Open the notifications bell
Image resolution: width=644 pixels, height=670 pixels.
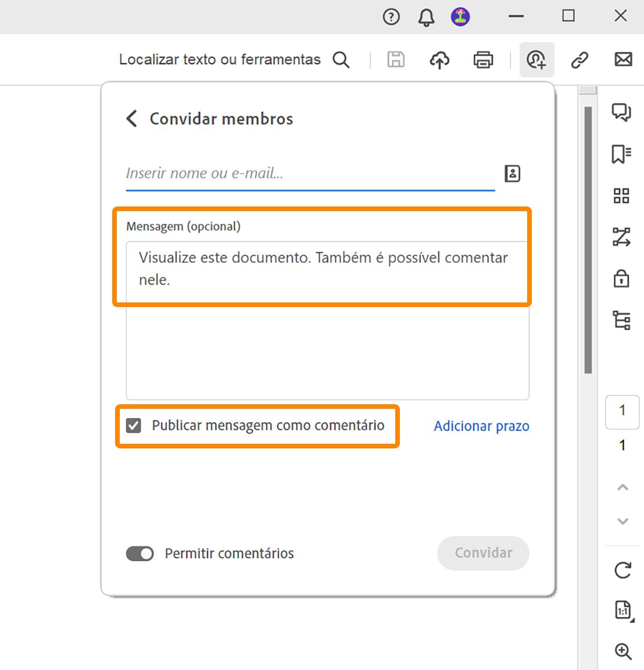(x=426, y=17)
